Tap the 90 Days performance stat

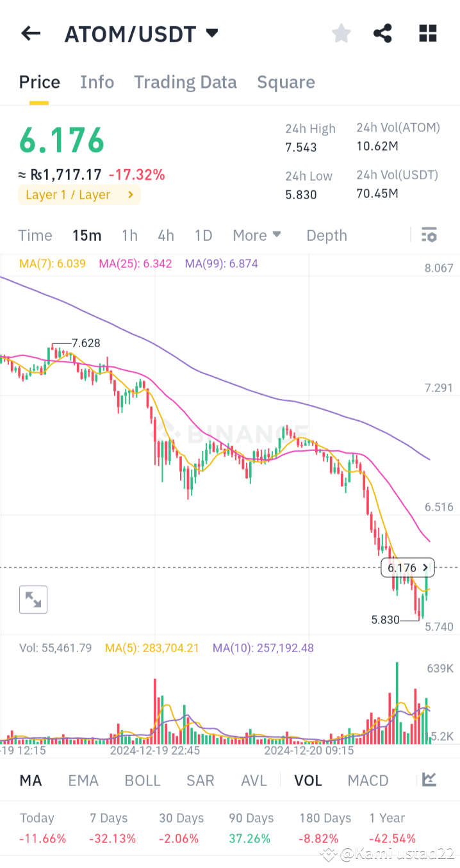coord(250,828)
